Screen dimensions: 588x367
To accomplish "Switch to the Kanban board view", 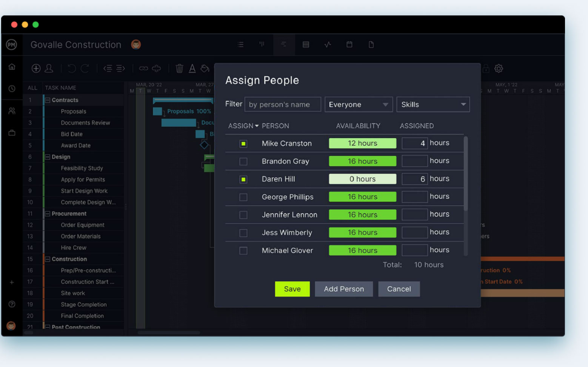I will (x=262, y=44).
